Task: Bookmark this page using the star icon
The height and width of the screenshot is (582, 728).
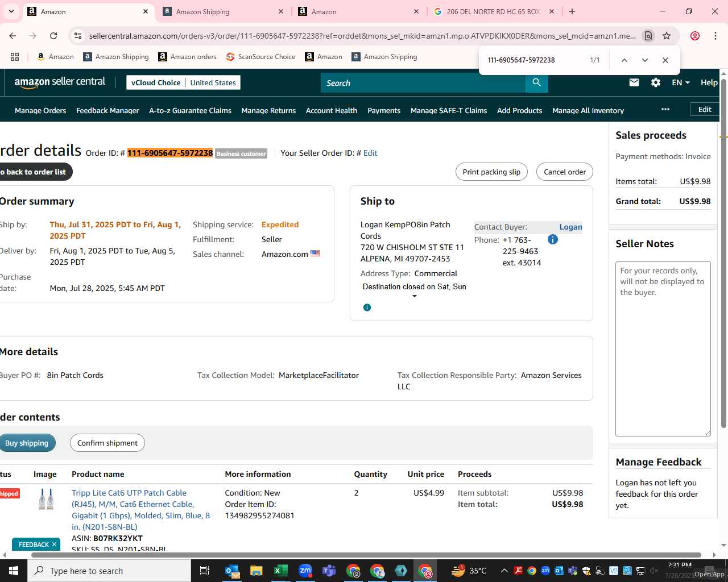Action: point(667,36)
